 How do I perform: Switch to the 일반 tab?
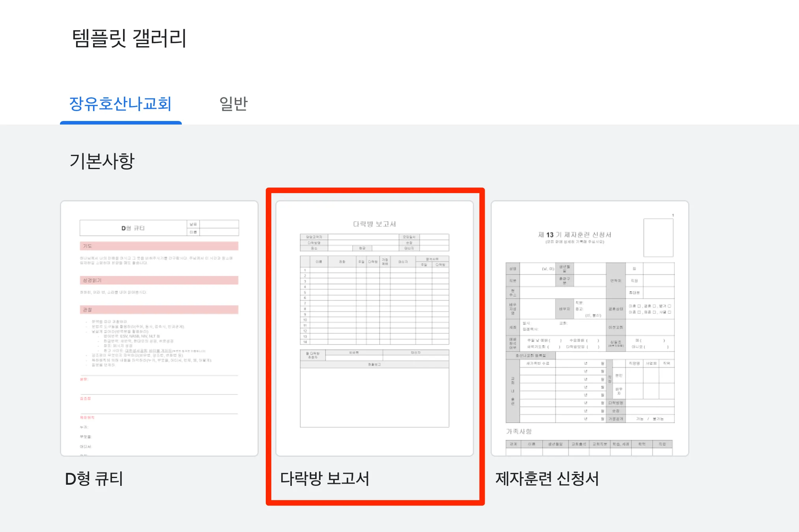233,104
